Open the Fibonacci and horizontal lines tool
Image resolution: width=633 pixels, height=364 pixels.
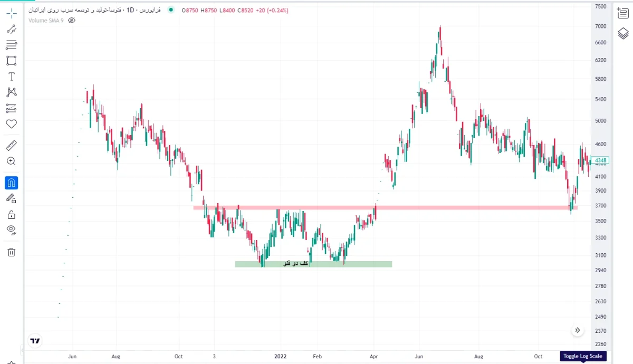point(12,45)
